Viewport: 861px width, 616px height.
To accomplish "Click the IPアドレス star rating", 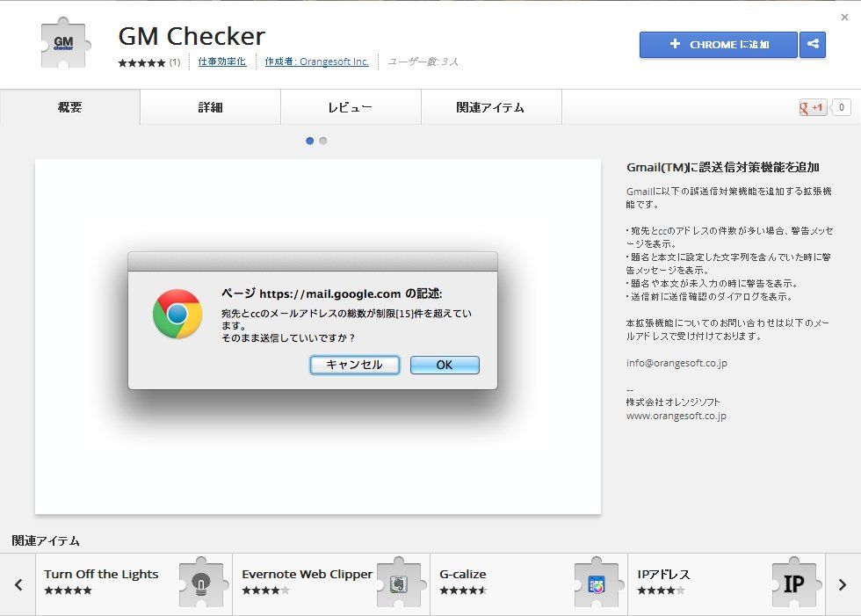I will coord(661,591).
